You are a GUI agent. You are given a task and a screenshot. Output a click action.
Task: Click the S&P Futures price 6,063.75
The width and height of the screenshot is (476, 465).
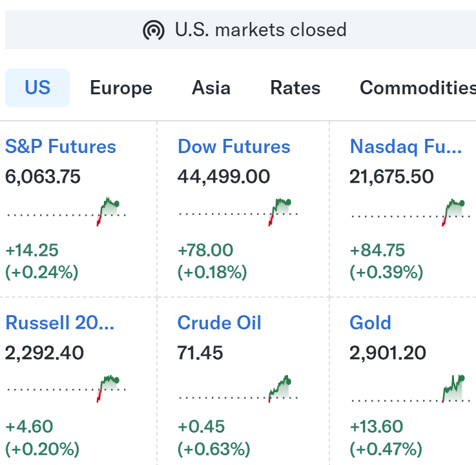(43, 176)
